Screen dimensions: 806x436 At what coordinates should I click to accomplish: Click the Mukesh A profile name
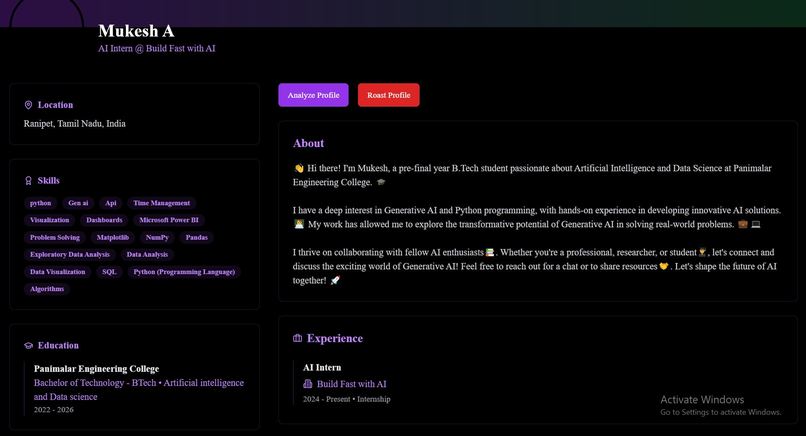pos(136,31)
